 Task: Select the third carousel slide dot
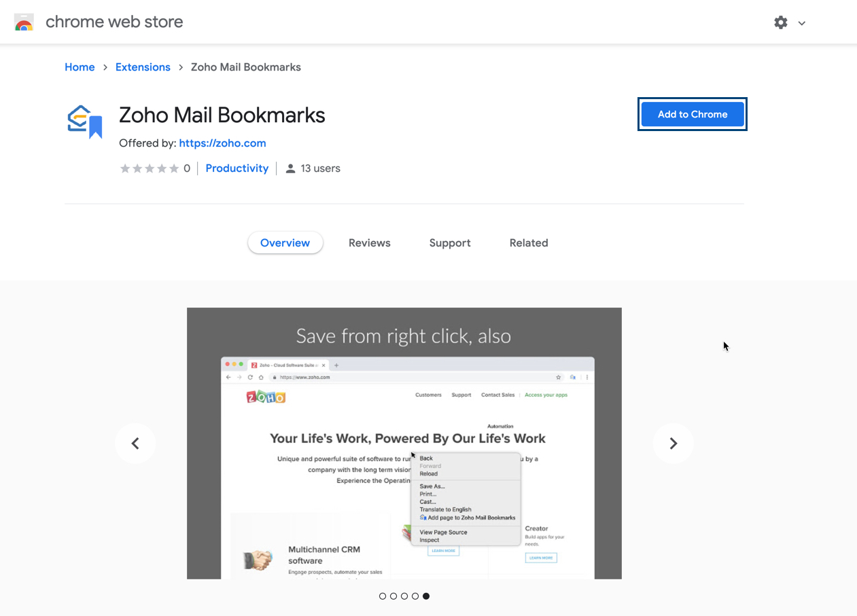pyautogui.click(x=404, y=596)
